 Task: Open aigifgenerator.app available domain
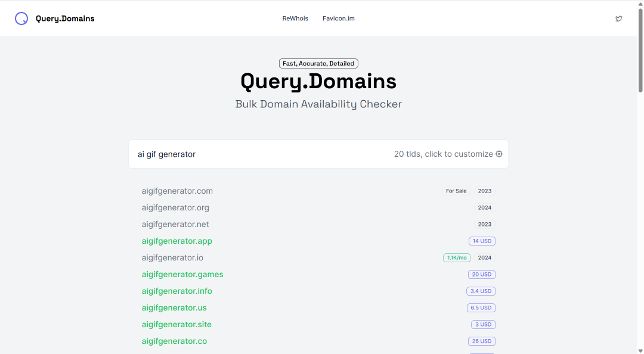click(x=177, y=241)
